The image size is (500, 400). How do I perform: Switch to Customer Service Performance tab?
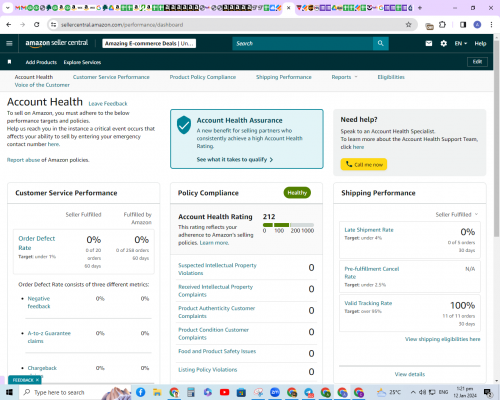click(x=111, y=77)
